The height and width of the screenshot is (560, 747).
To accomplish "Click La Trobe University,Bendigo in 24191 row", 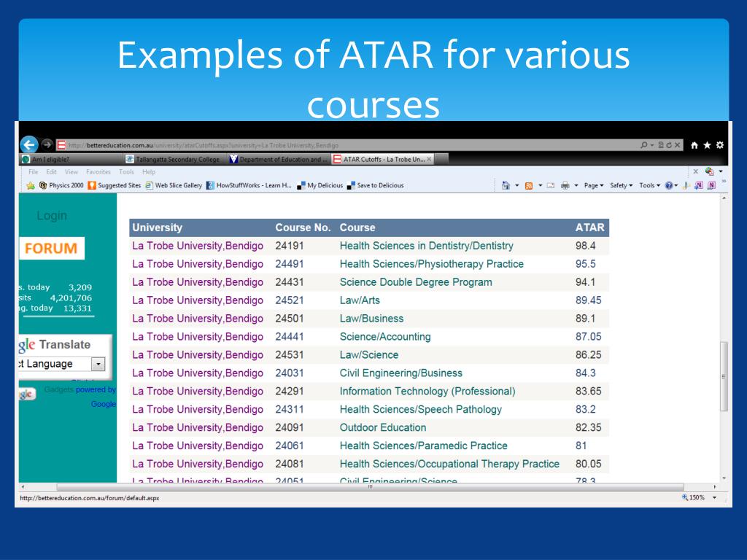I will point(198,246).
